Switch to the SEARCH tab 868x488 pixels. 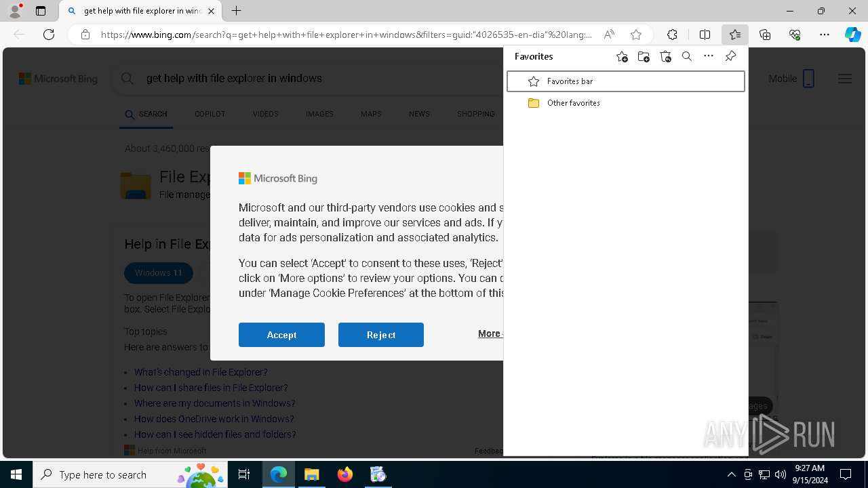click(x=146, y=115)
